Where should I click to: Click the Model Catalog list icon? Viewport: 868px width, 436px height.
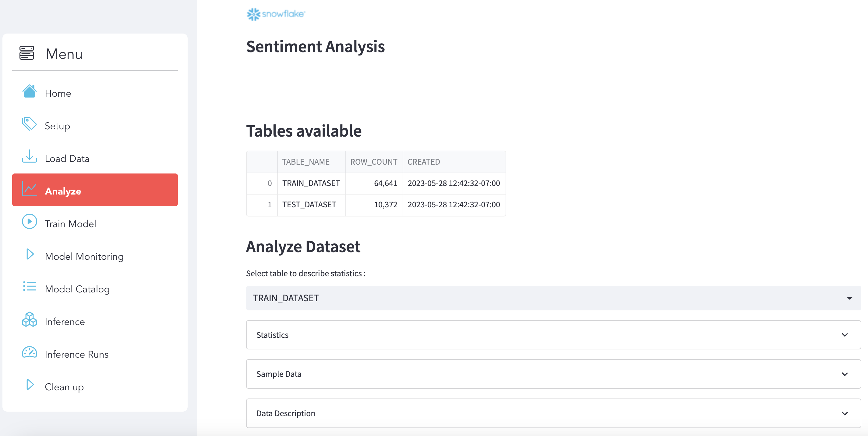29,287
